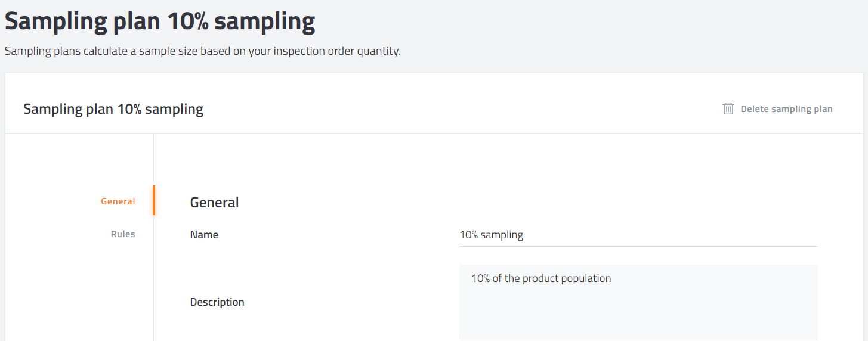
Task: Click the word 'population' in the description
Action: pos(587,278)
